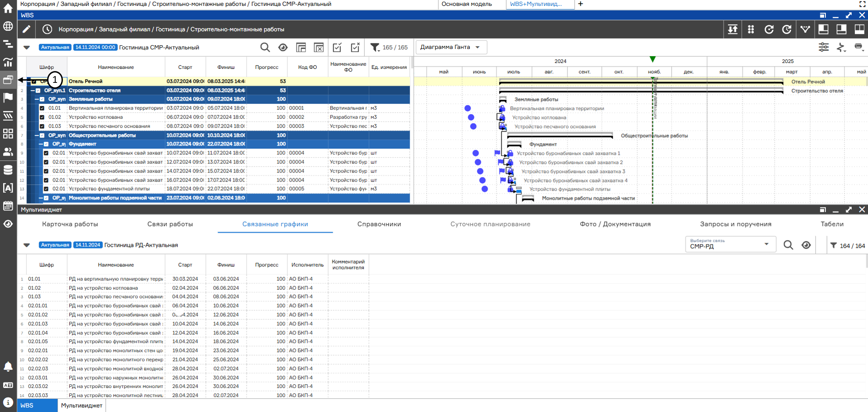Click the refresh-with-clock icon in dark toolbar
868x412 pixels.
[x=787, y=29]
